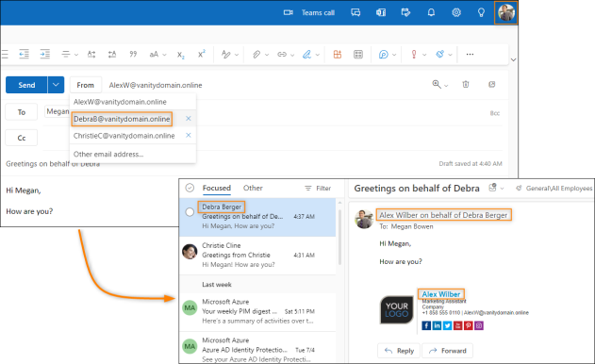Click the From button
Image resolution: width=595 pixels, height=364 pixels.
[x=86, y=85]
